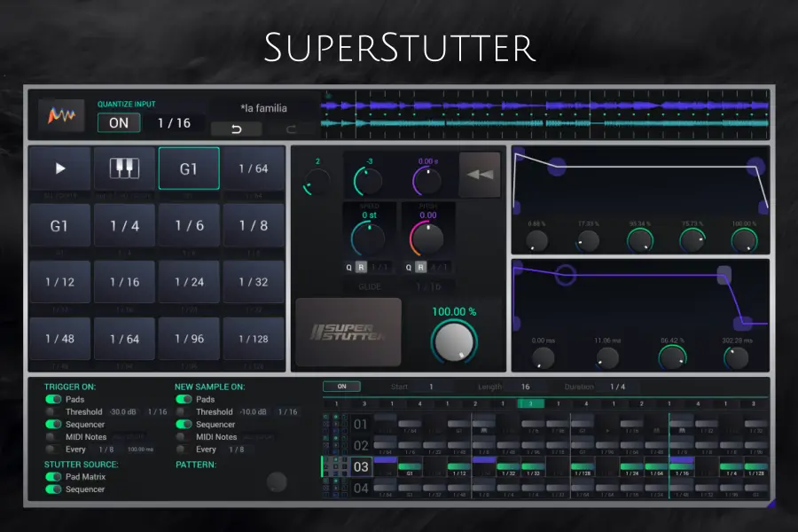The image size is (798, 532).
Task: Click the knob showing value 2
Action: click(x=317, y=182)
